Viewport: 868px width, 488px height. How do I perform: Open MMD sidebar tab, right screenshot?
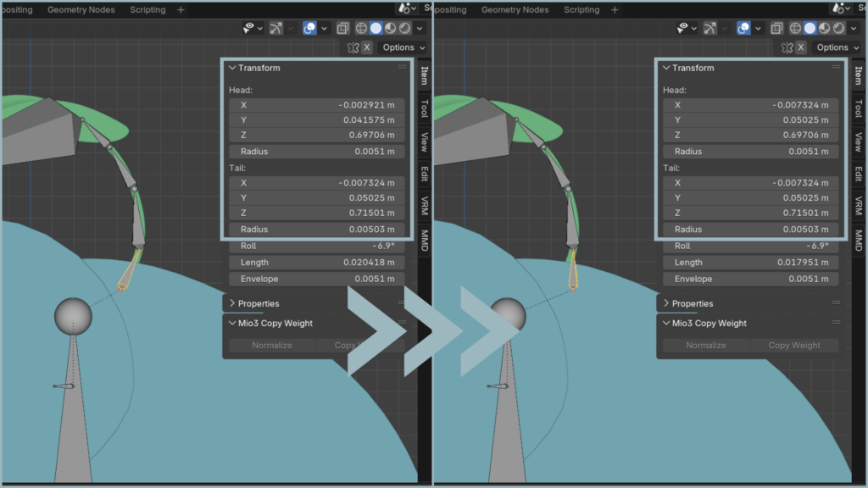pos(859,241)
